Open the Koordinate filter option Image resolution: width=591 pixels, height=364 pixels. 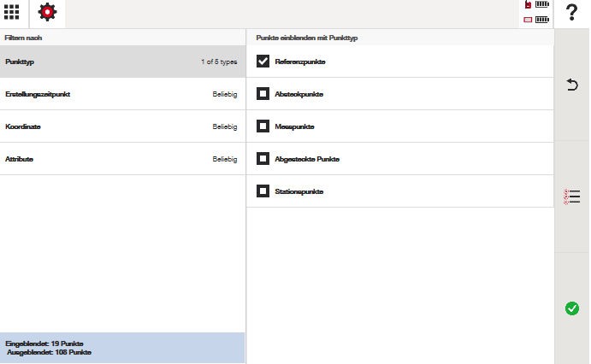[103, 126]
